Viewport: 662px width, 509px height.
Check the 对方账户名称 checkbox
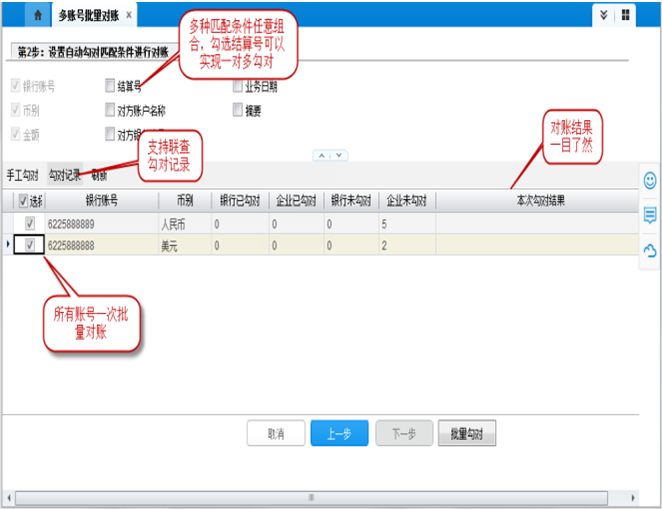click(109, 110)
